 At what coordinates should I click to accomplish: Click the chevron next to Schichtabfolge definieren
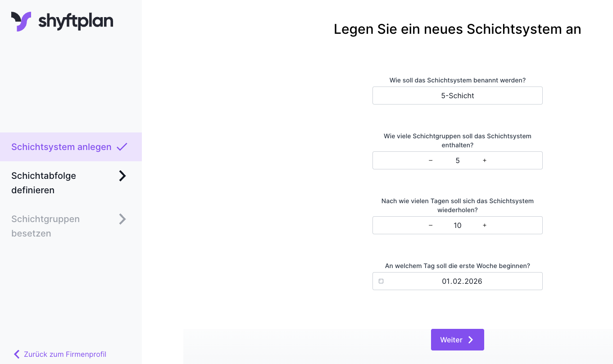tap(122, 176)
